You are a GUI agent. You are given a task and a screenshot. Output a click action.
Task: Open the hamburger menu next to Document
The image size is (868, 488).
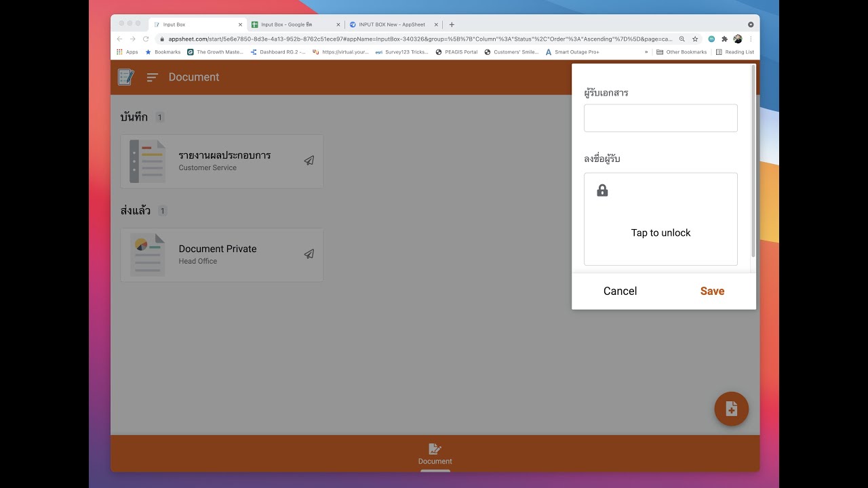pos(153,77)
